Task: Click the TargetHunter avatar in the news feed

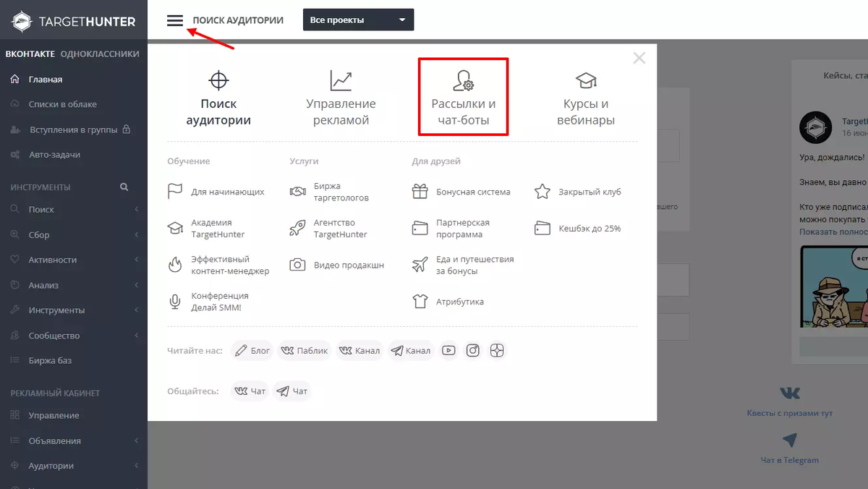Action: [x=816, y=127]
